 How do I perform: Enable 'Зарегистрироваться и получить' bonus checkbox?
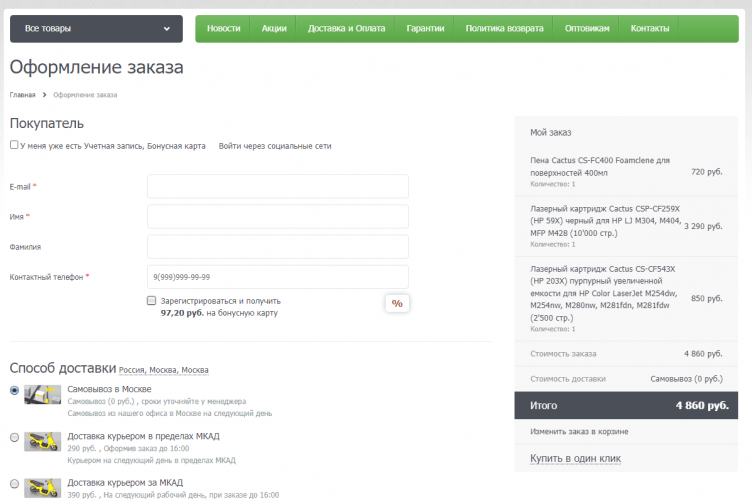point(151,300)
